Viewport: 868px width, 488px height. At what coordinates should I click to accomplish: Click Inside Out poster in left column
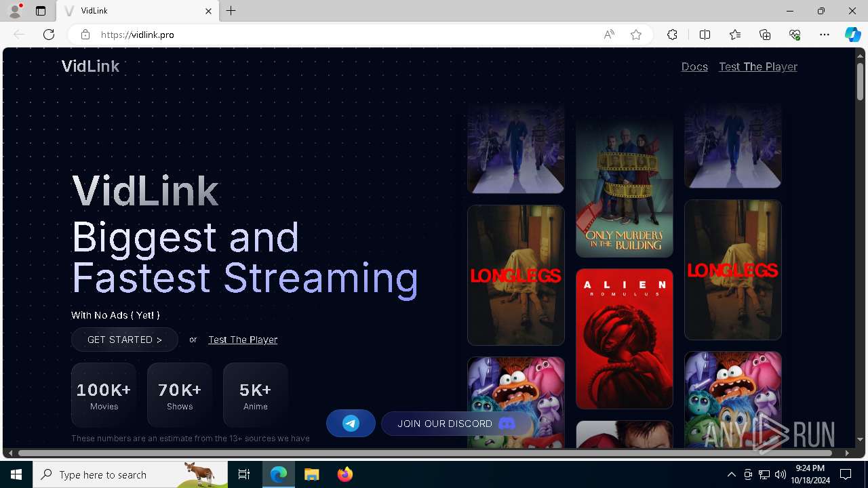[516, 403]
